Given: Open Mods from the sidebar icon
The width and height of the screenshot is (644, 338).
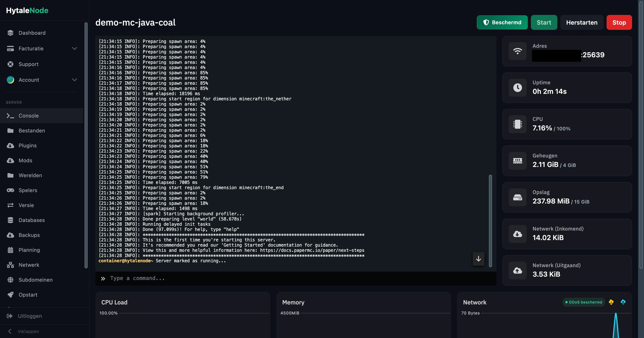Looking at the screenshot, I should (10, 160).
